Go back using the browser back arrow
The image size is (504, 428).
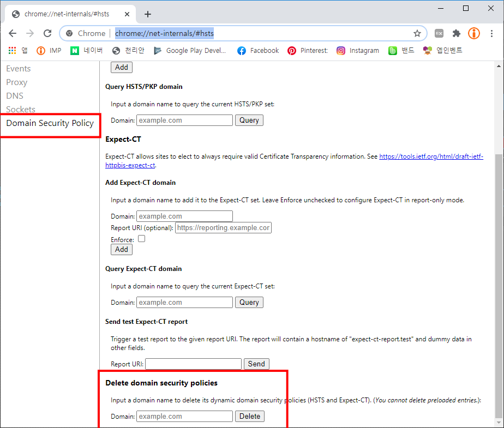pyautogui.click(x=12, y=33)
